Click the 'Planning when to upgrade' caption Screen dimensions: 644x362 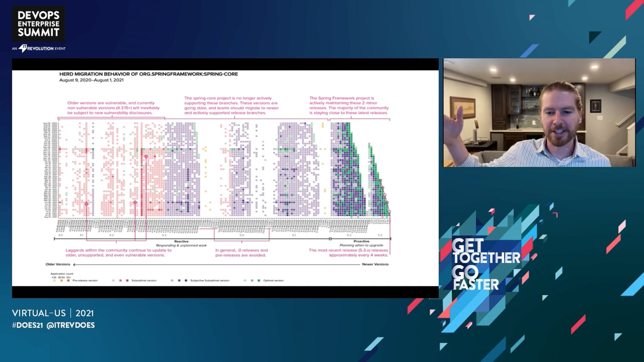(x=361, y=245)
